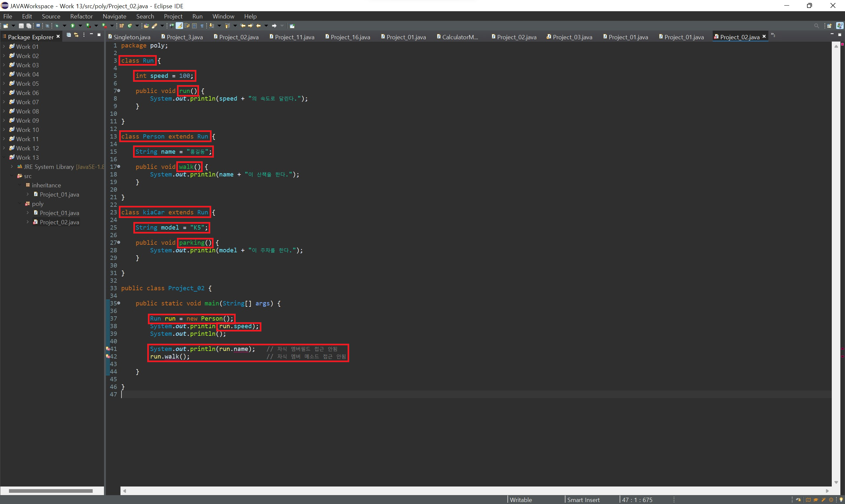
Task: Click the New Java Package icon
Action: (x=122, y=26)
